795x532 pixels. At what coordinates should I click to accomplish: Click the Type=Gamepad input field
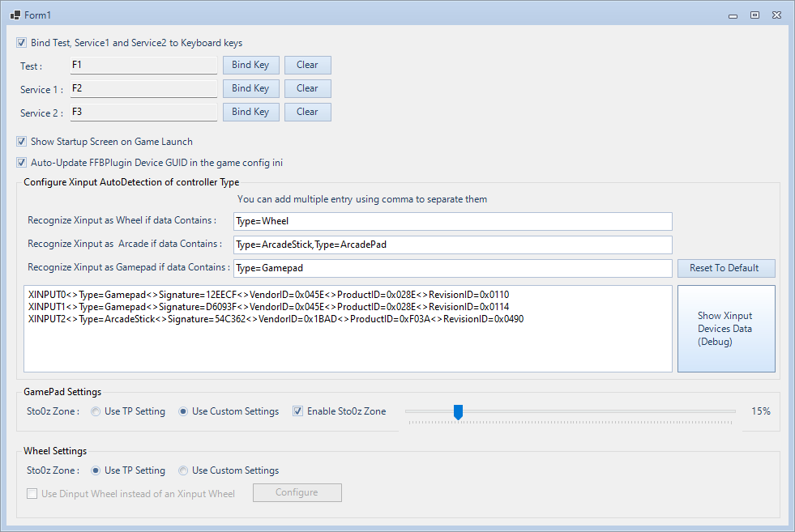453,268
